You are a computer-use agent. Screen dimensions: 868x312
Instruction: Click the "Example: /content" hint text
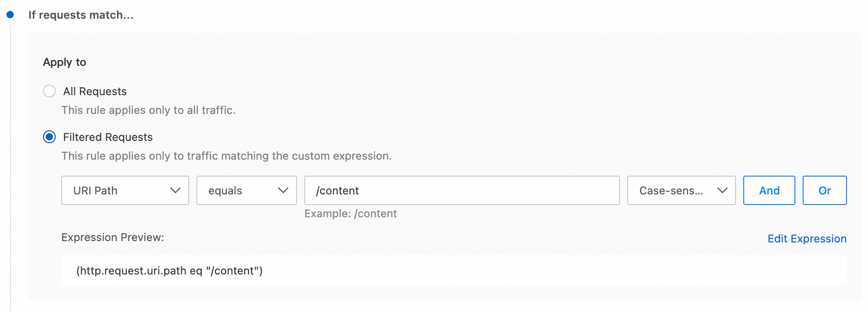(x=350, y=214)
